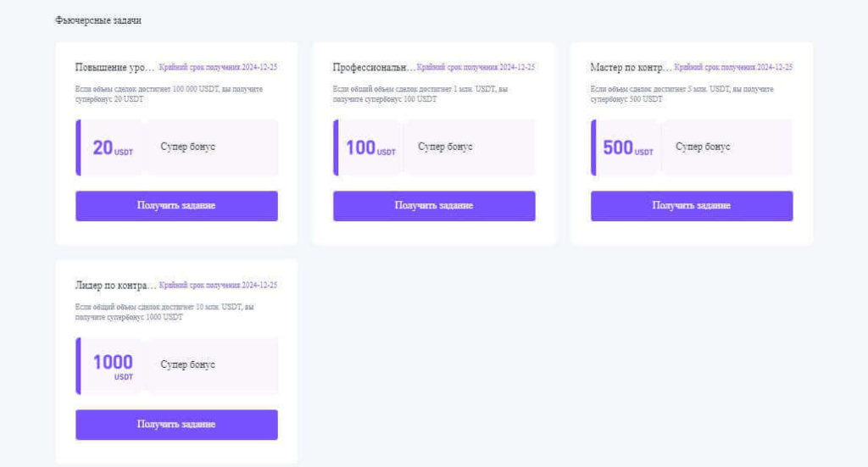The width and height of the screenshot is (868, 467).
Task: Select the "Мастер по контр…" task title
Action: (631, 67)
